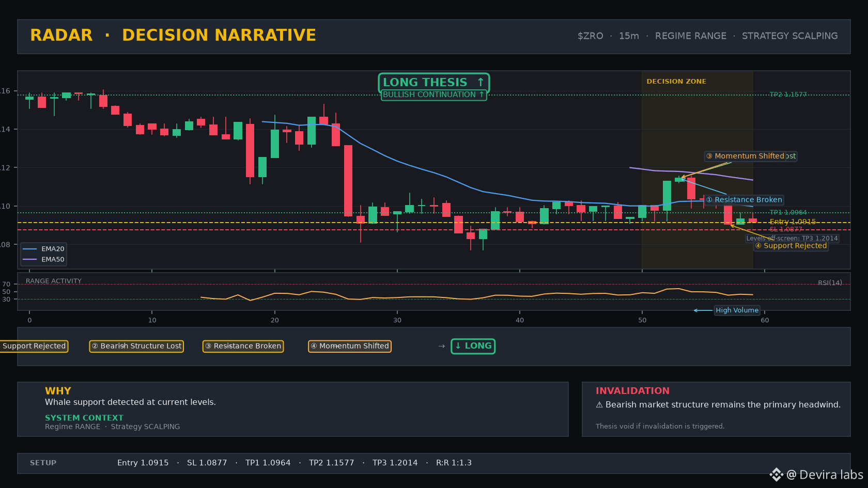This screenshot has width=868, height=488.
Task: Click the STRATEGY SCALPING header label
Action: point(789,36)
